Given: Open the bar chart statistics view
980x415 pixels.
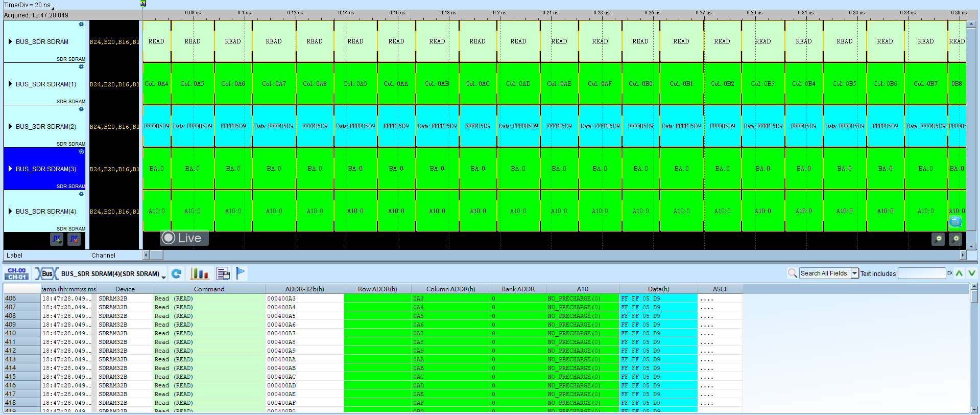Looking at the screenshot, I should coord(200,274).
